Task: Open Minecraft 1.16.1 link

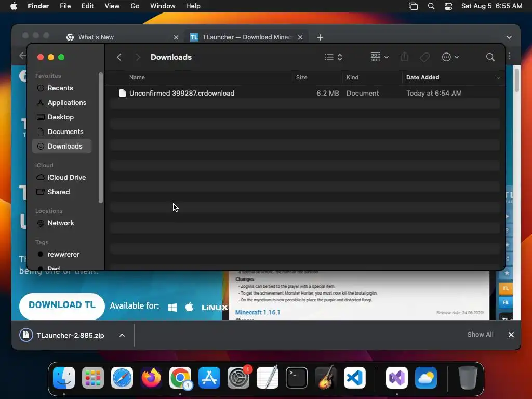Action: pyautogui.click(x=258, y=312)
